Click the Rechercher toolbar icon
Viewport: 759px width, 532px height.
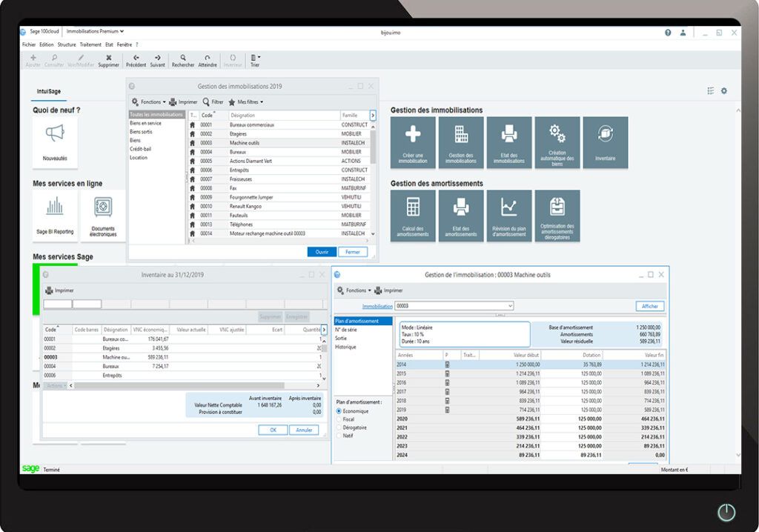click(x=183, y=60)
